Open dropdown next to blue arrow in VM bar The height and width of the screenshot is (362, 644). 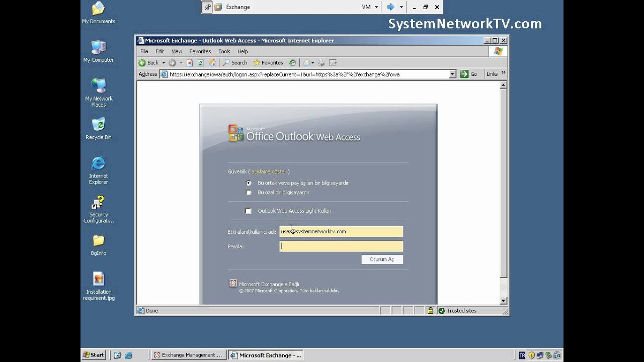(x=401, y=7)
